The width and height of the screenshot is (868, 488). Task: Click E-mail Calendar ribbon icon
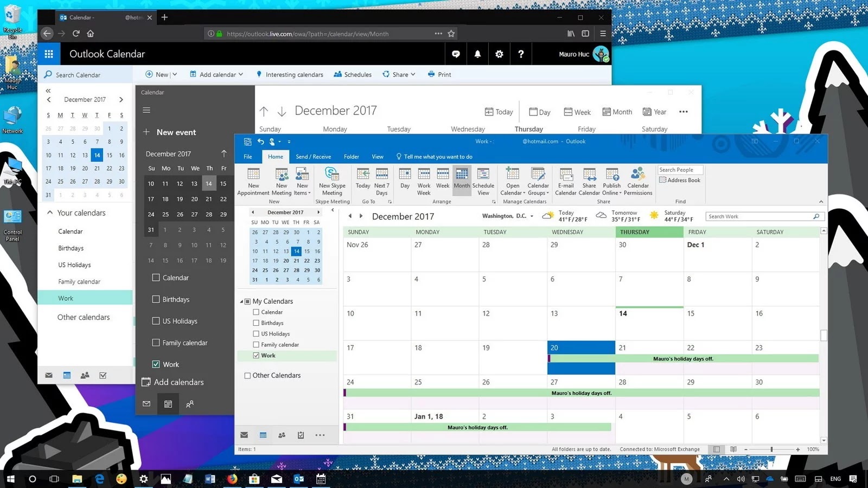coord(566,181)
